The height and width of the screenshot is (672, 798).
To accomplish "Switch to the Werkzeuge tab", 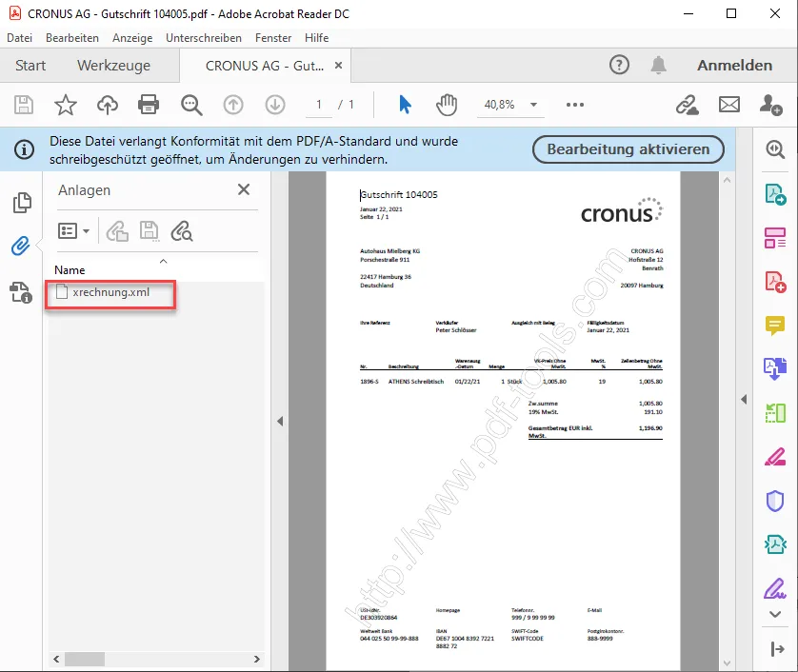I will [113, 66].
